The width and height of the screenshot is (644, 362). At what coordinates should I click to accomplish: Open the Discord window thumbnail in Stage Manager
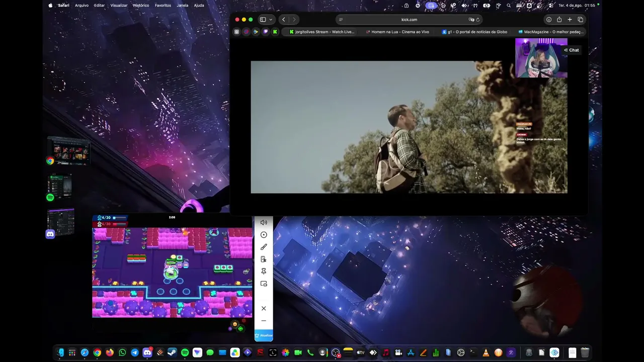60,223
